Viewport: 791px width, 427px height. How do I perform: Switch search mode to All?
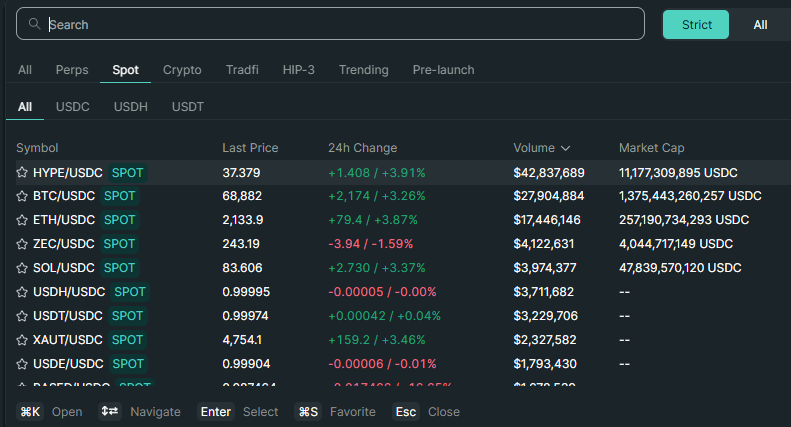coord(760,25)
